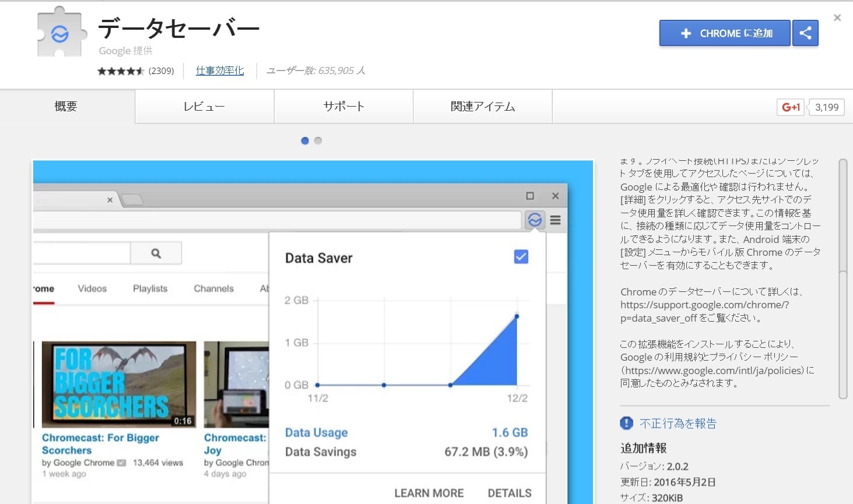Click the Data Saver toolbar icon in screenshot
The width and height of the screenshot is (853, 504).
[535, 220]
